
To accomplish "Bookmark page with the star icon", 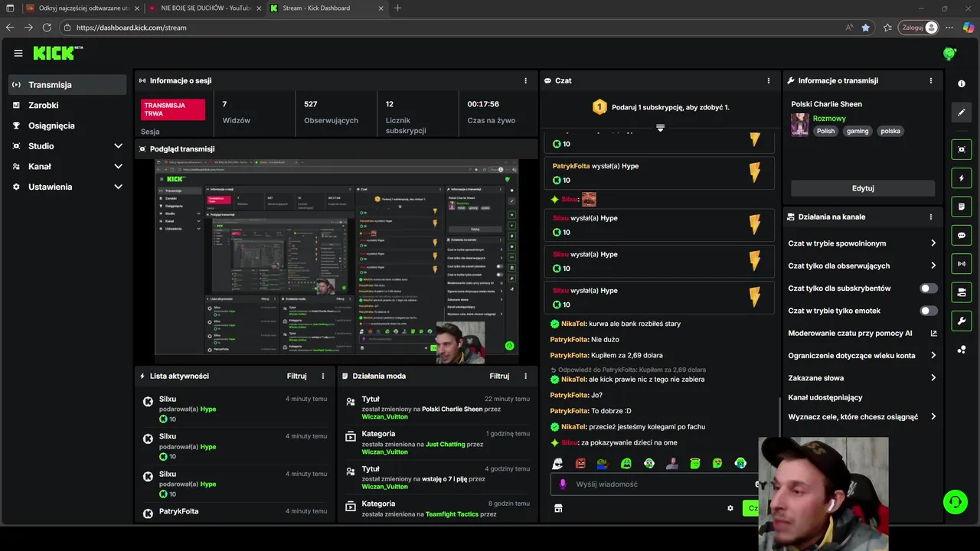I will 866,28.
